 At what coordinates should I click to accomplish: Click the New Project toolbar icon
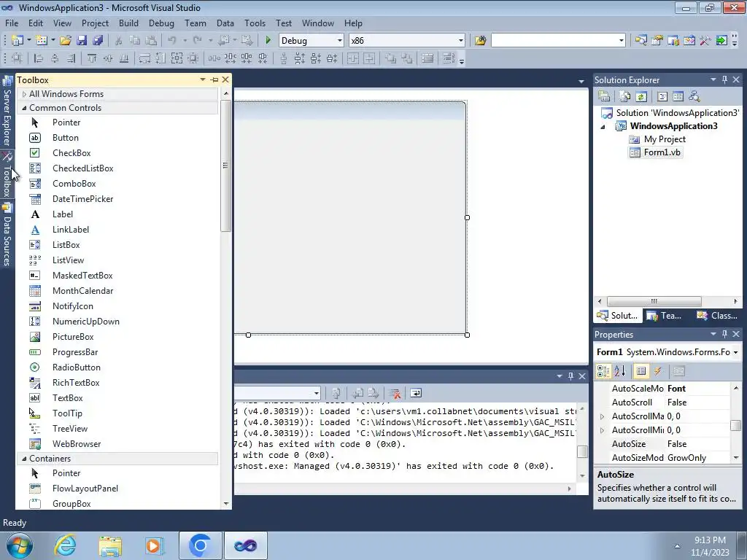[x=18, y=41]
